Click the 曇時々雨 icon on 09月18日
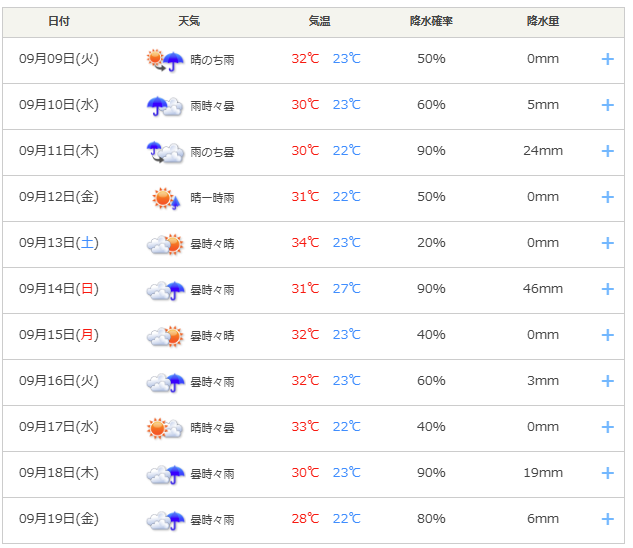The height and width of the screenshot is (548, 633). click(165, 473)
